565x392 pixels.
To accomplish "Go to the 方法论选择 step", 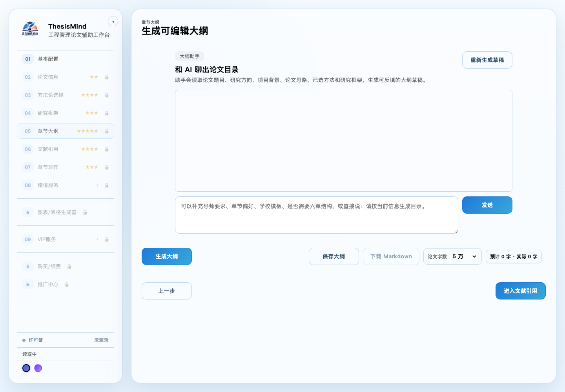I will tap(66, 95).
